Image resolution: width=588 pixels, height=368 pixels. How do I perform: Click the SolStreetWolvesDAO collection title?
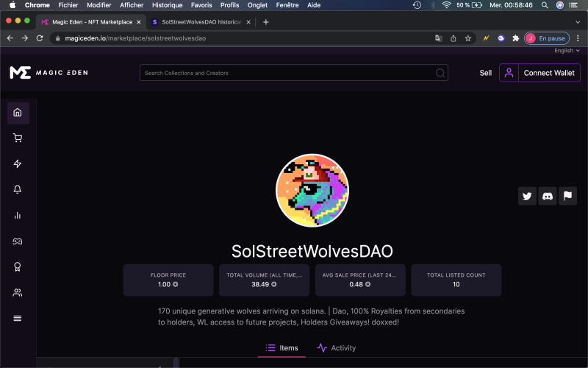click(312, 251)
